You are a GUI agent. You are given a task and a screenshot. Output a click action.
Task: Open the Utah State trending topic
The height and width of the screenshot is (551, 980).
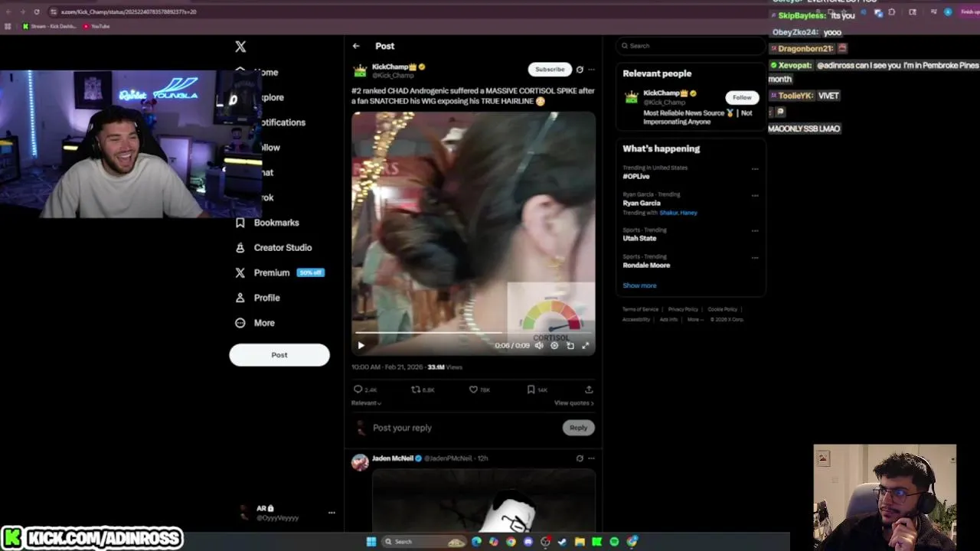(639, 239)
